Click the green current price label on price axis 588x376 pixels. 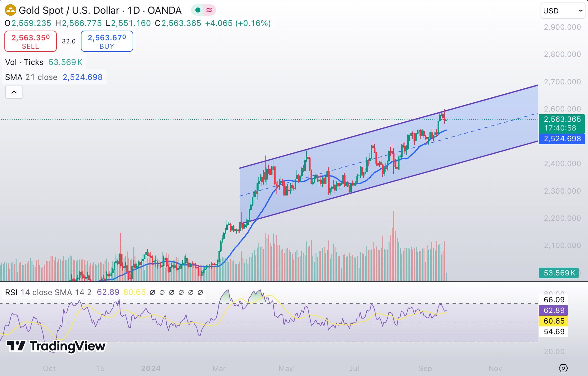[x=562, y=124]
